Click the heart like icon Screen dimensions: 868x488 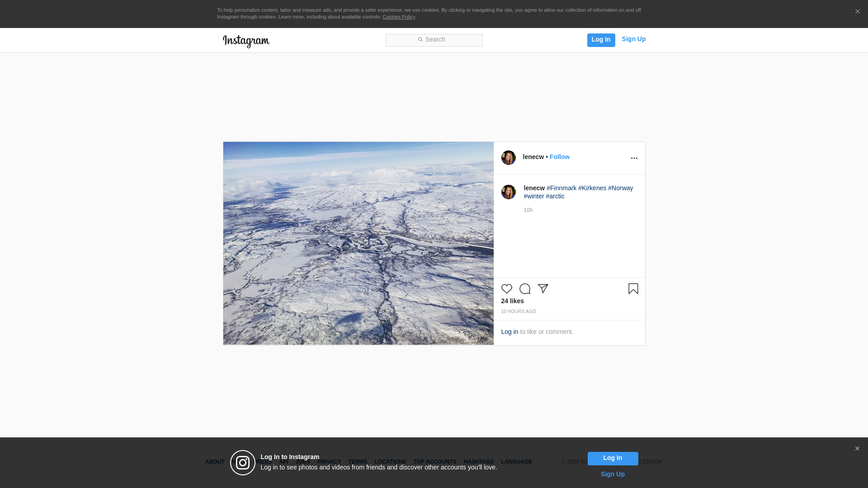[506, 289]
